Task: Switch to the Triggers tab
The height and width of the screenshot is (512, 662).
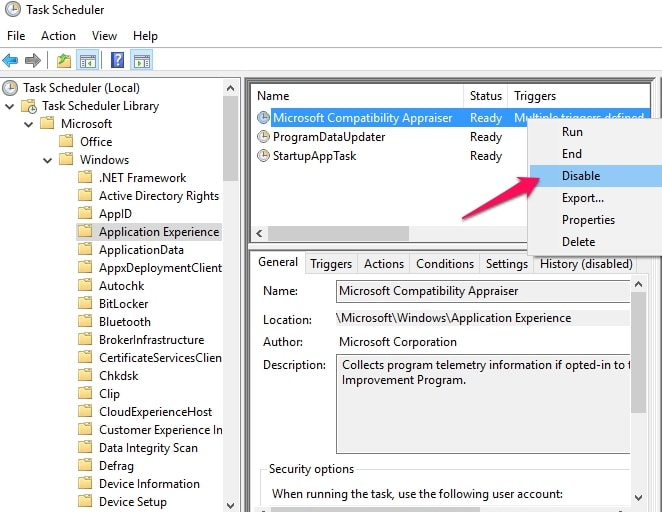Action: pyautogui.click(x=331, y=264)
